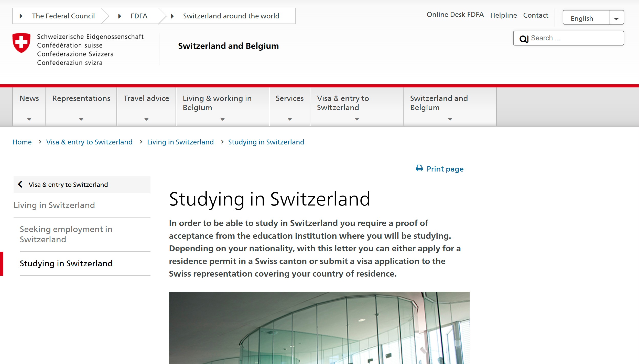
Task: Click into the Search input field
Action: click(x=576, y=38)
